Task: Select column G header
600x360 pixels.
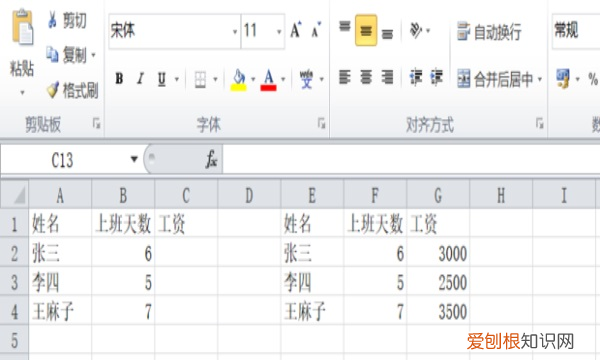Action: point(438,195)
